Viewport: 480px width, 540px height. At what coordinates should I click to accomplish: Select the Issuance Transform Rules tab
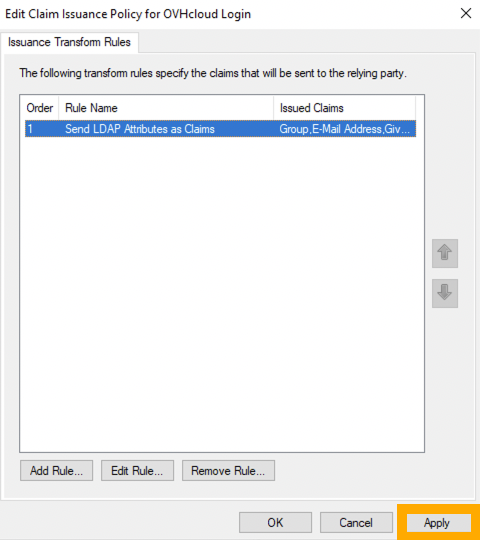click(69, 42)
